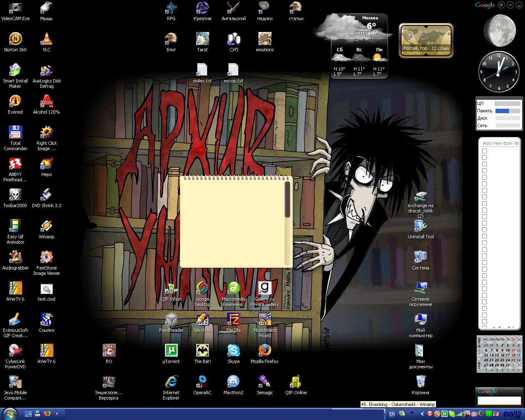The image size is (525, 420).
Task: Click the Google sidebar add gadget button
Action: point(501,5)
